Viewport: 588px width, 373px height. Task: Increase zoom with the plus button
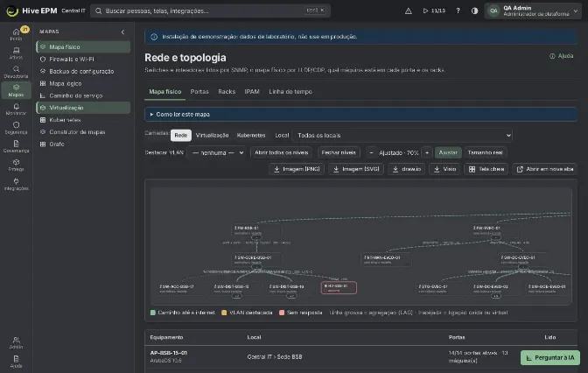click(427, 152)
